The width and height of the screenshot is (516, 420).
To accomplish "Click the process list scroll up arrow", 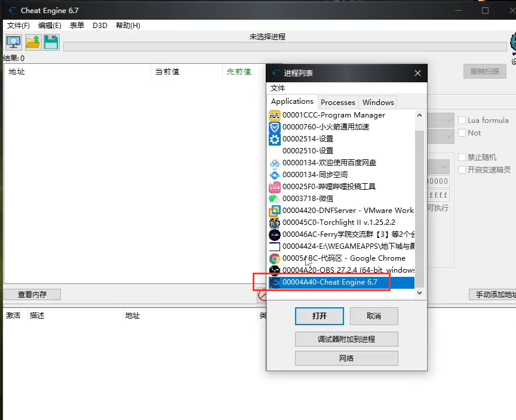I will click(x=419, y=115).
